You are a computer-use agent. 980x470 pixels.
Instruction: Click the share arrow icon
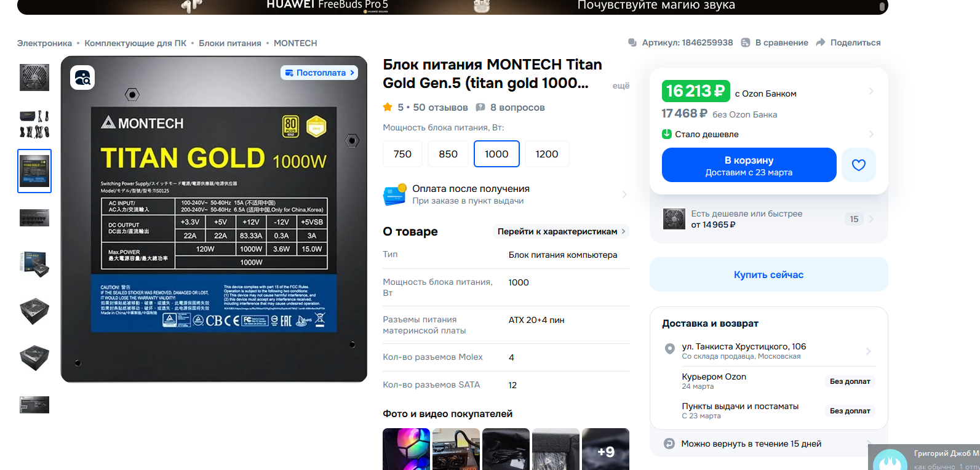(x=821, y=42)
